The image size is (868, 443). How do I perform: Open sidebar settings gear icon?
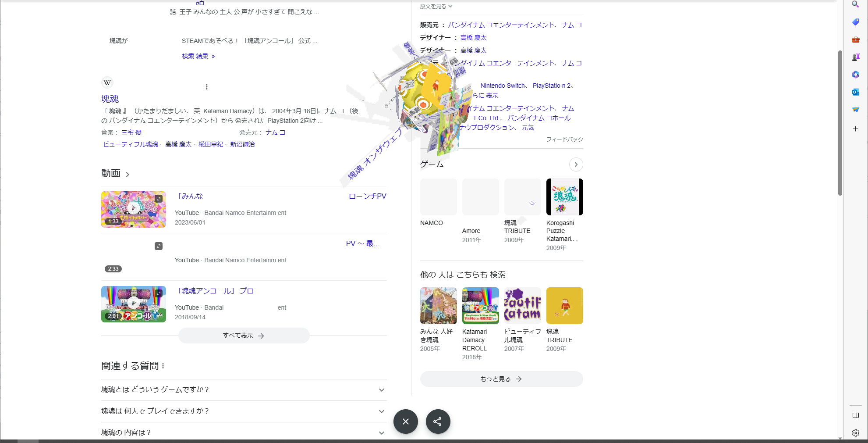pyautogui.click(x=855, y=433)
